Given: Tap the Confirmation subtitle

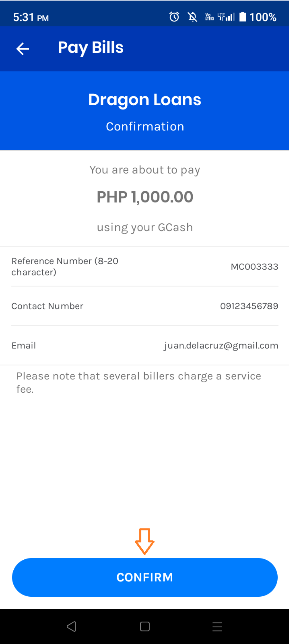Looking at the screenshot, I should (x=144, y=127).
